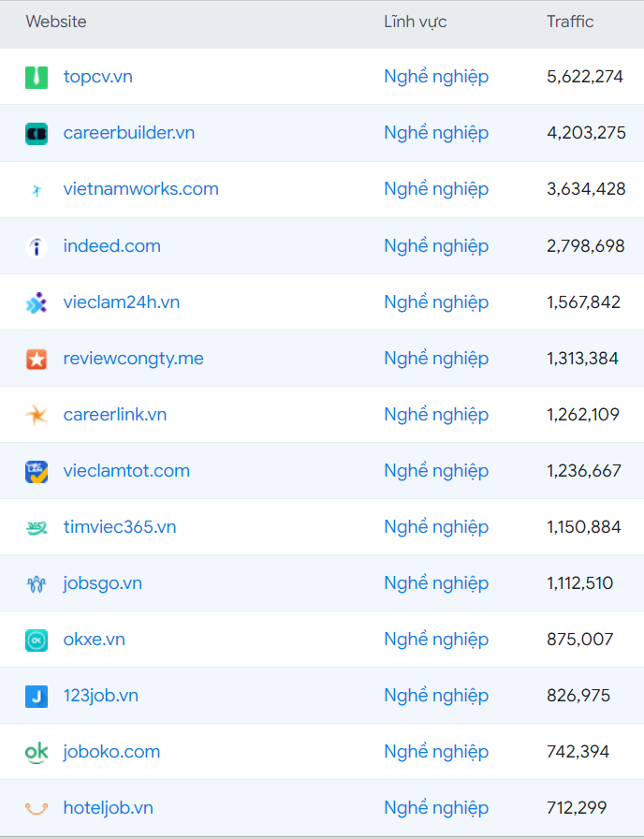Click the okxe.vn teal favicon

coord(37,640)
